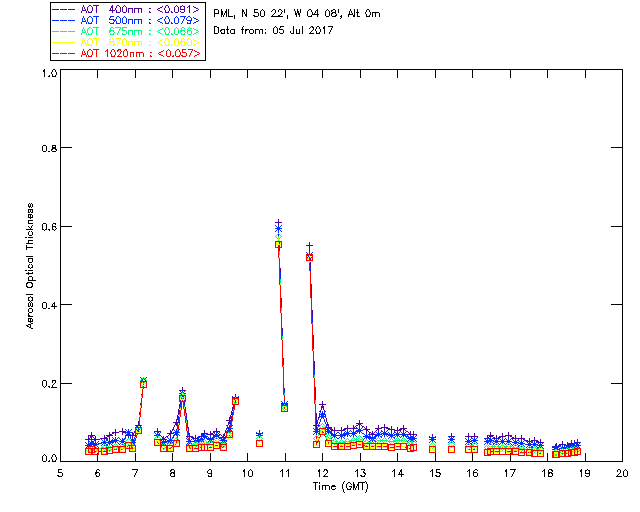Click the AOT 870nm legend entry
This screenshot has width=640, height=512.
coord(126,42)
